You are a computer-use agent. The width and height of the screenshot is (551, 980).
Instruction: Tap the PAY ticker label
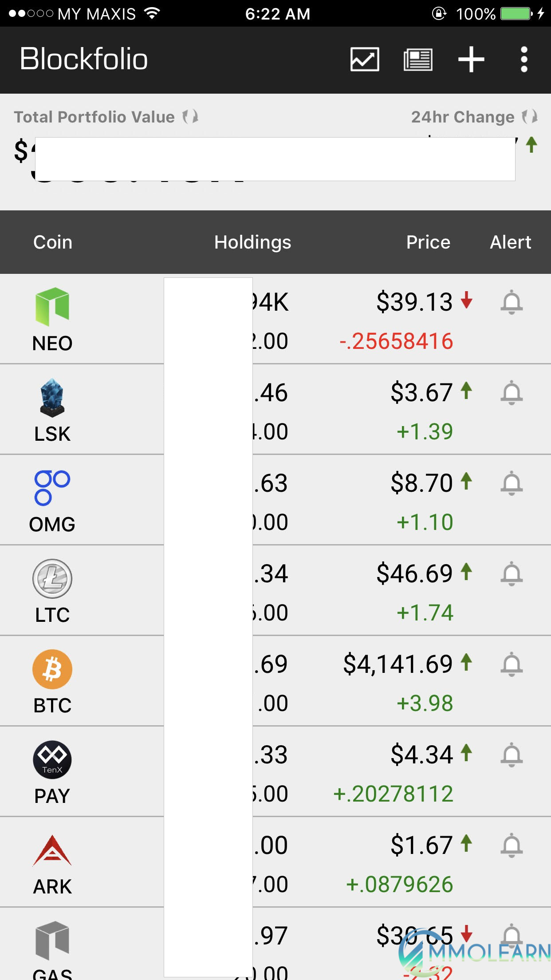[x=52, y=796]
